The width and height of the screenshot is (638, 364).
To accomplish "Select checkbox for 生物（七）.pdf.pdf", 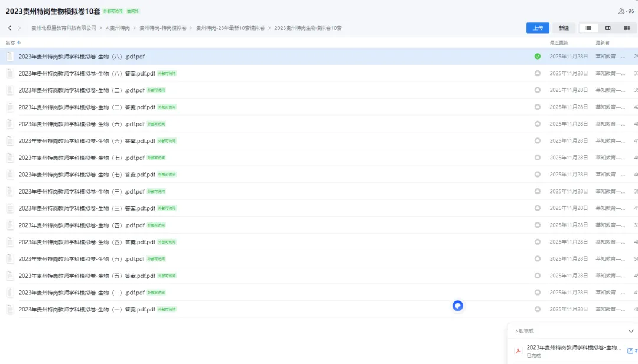I will click(x=538, y=158).
